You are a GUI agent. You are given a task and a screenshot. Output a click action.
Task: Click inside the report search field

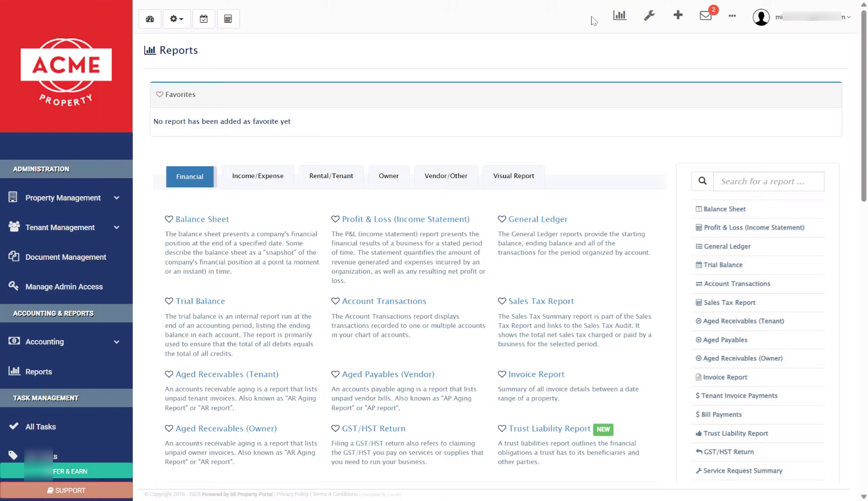tap(768, 181)
